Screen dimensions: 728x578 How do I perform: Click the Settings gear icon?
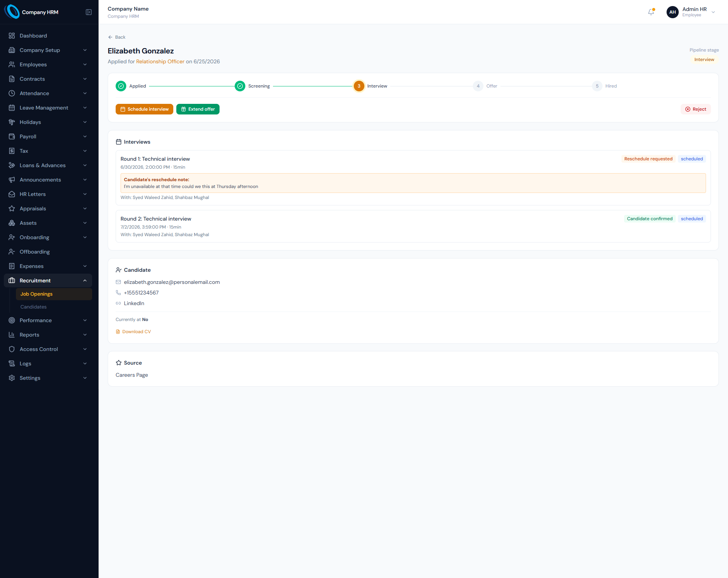click(x=12, y=378)
